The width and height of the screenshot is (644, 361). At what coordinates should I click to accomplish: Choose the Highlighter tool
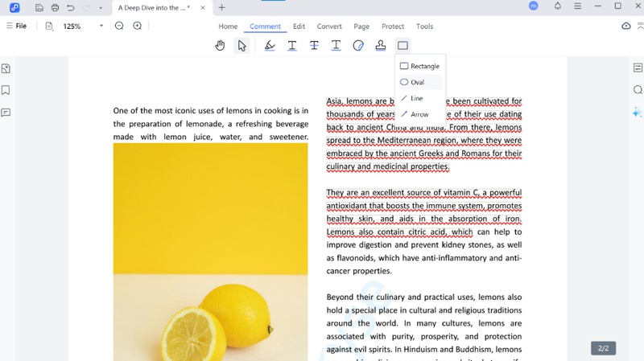pyautogui.click(x=270, y=46)
